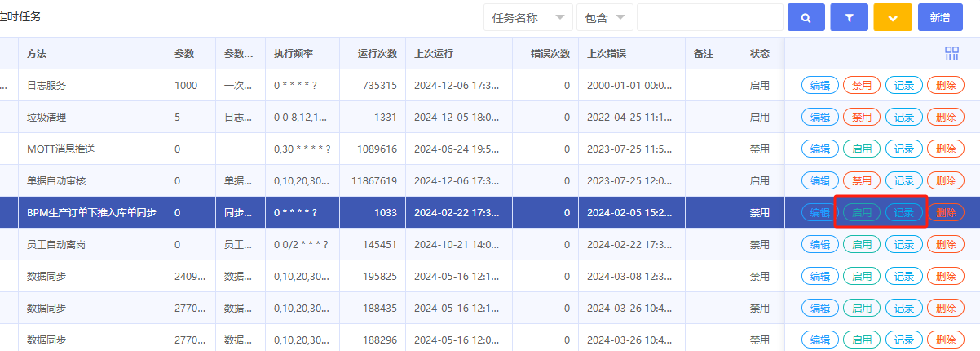The width and height of the screenshot is (980, 351).
Task: Disable the 单据自动审核 task via 禁用
Action: click(x=862, y=180)
